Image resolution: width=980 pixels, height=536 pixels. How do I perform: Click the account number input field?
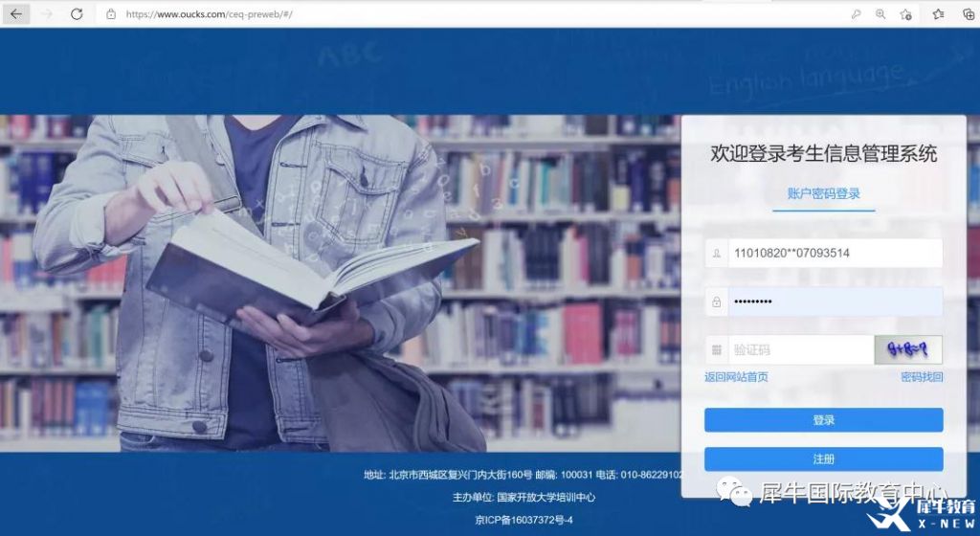(x=835, y=254)
